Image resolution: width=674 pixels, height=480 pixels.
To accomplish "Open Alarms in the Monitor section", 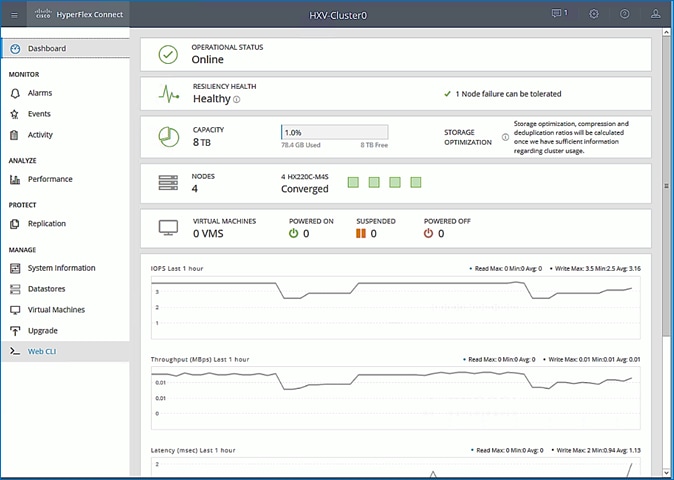I will (40, 93).
